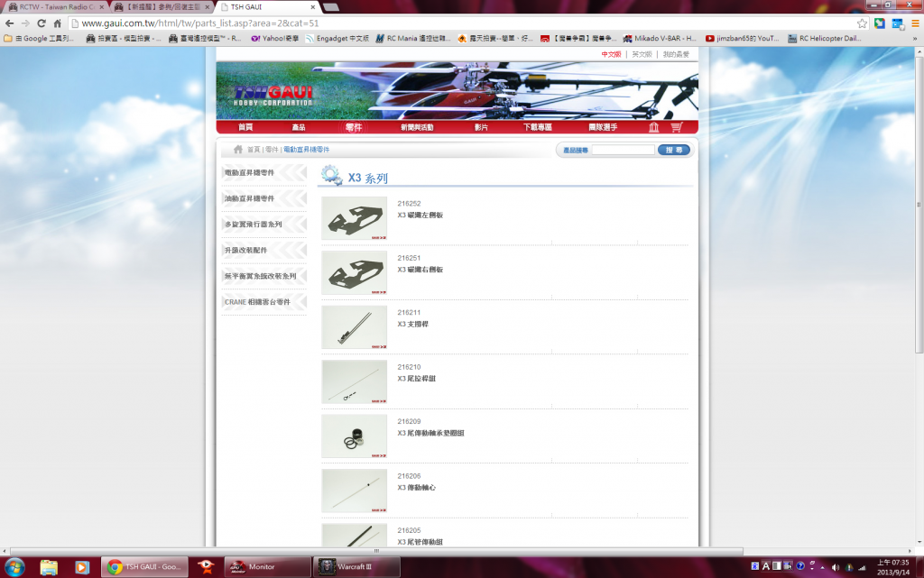Click the red eye-shaped taskbar icon
The image size is (924, 578).
[206, 567]
